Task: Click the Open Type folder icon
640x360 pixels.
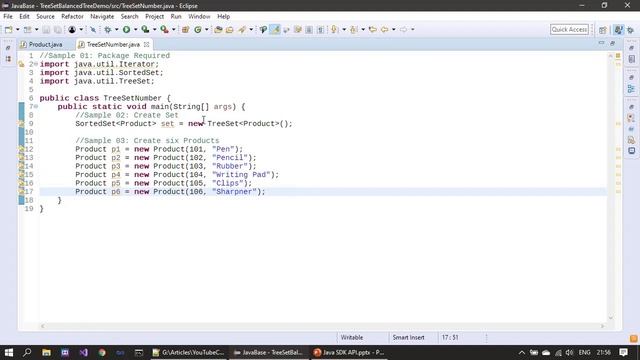Action: [218, 29]
